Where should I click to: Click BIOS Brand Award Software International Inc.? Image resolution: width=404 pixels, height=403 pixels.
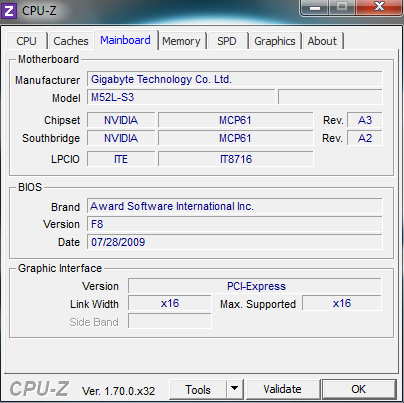pyautogui.click(x=235, y=206)
